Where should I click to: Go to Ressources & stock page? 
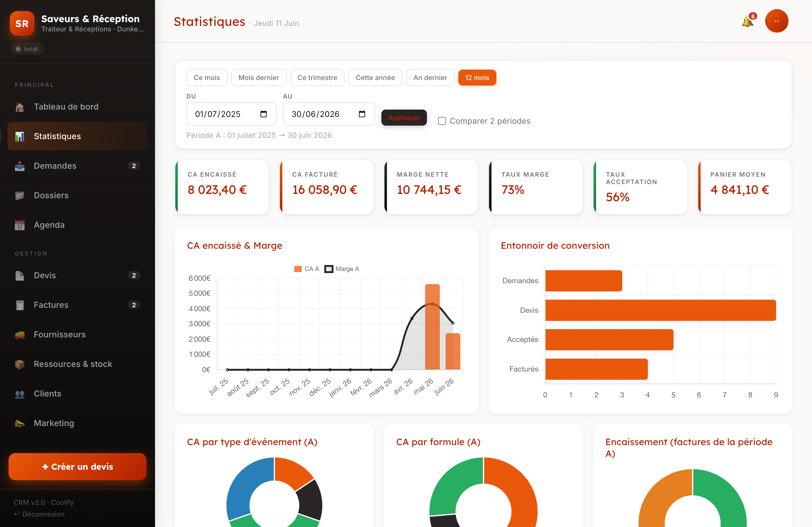point(78,364)
